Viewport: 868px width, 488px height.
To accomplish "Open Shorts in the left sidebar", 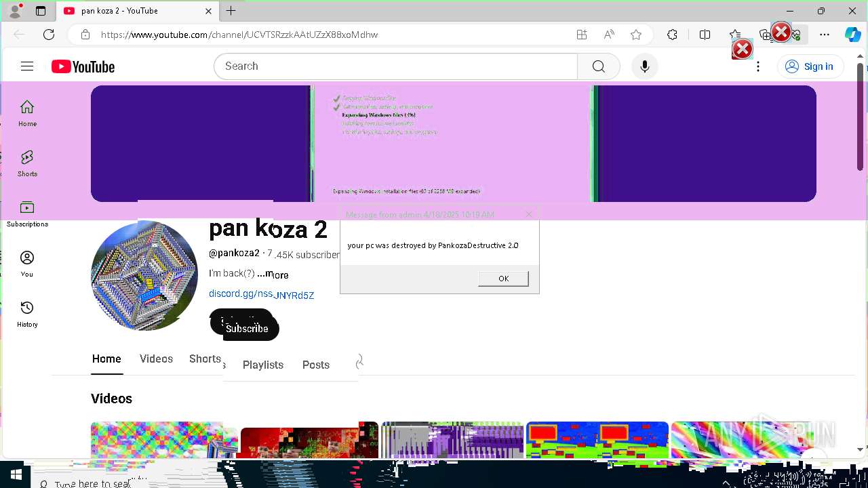I will (x=27, y=163).
